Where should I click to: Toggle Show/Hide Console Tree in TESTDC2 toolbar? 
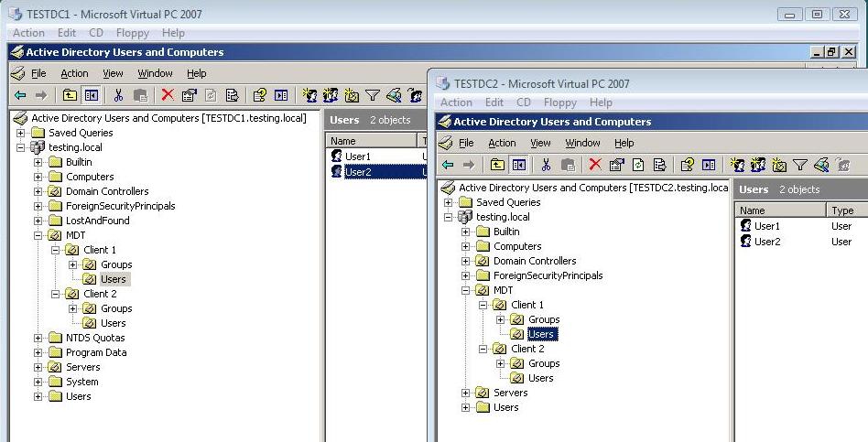click(519, 165)
